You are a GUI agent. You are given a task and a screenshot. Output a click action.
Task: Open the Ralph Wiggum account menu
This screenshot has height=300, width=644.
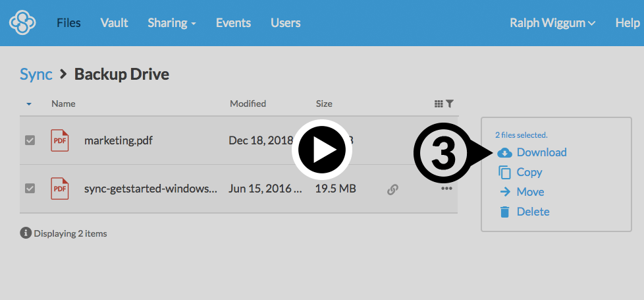pyautogui.click(x=552, y=23)
